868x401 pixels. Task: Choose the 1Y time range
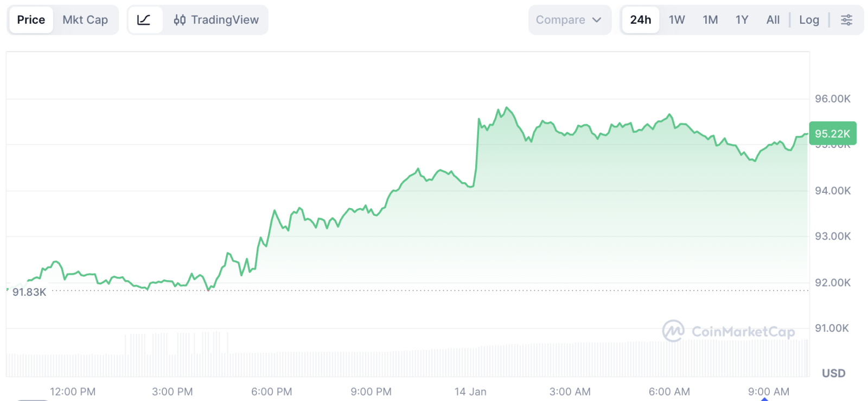click(742, 20)
